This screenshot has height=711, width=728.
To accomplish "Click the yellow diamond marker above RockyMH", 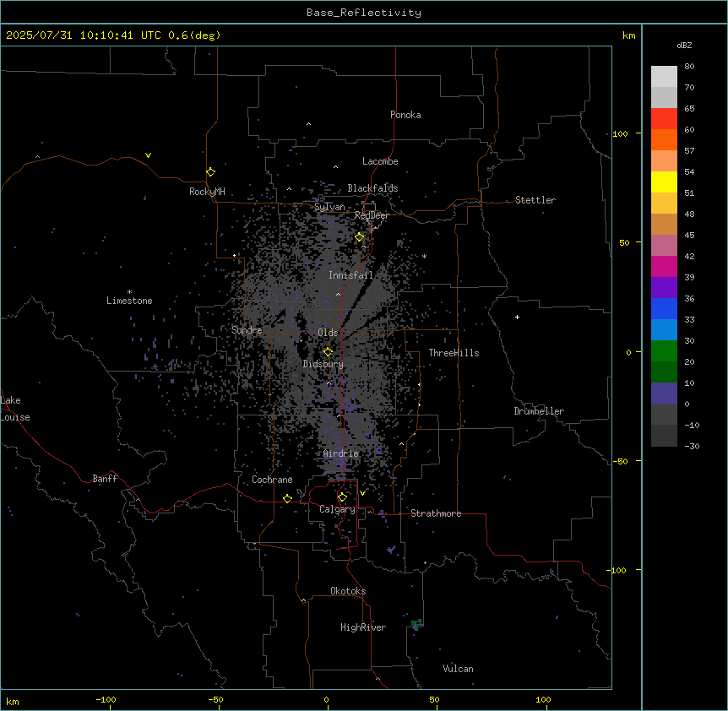I will (211, 172).
